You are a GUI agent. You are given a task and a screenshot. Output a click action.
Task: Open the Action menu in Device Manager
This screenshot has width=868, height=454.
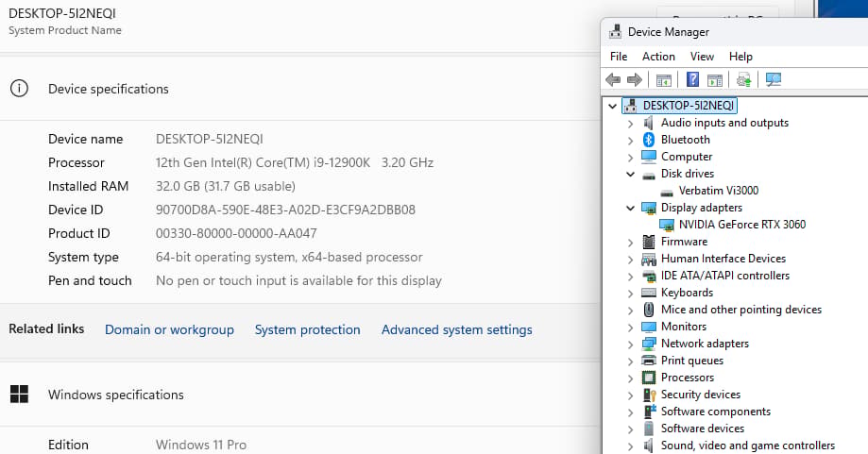click(658, 57)
